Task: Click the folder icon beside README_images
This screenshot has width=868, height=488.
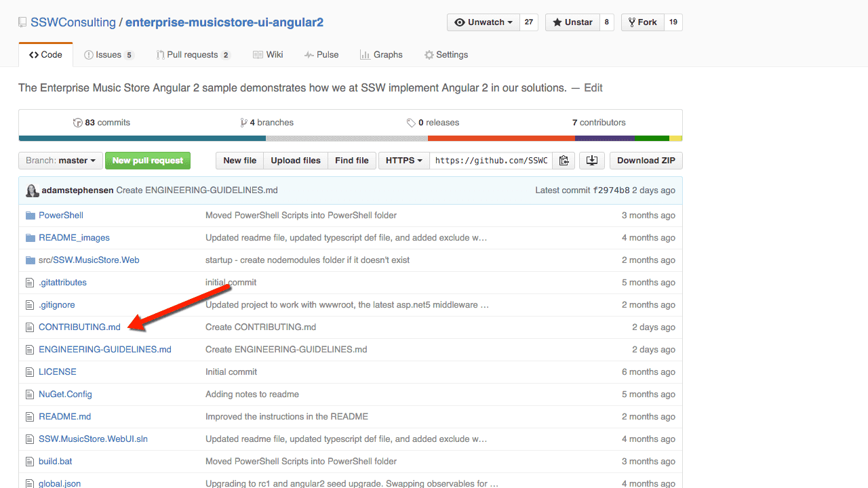Action: tap(30, 238)
